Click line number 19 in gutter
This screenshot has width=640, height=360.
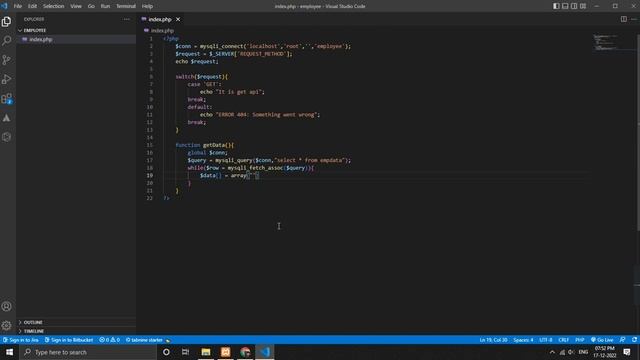(150, 175)
